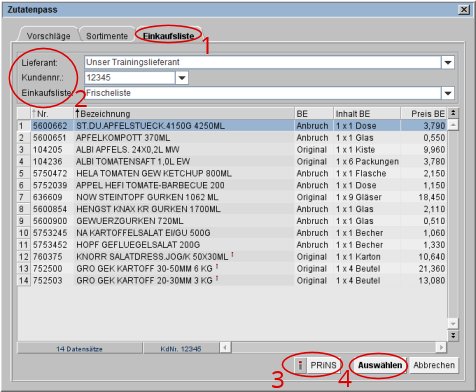
Task: Click the BE column header
Action: point(314,114)
